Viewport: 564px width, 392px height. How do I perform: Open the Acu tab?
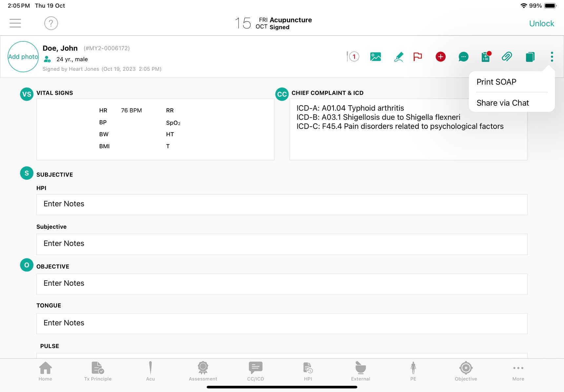150,371
